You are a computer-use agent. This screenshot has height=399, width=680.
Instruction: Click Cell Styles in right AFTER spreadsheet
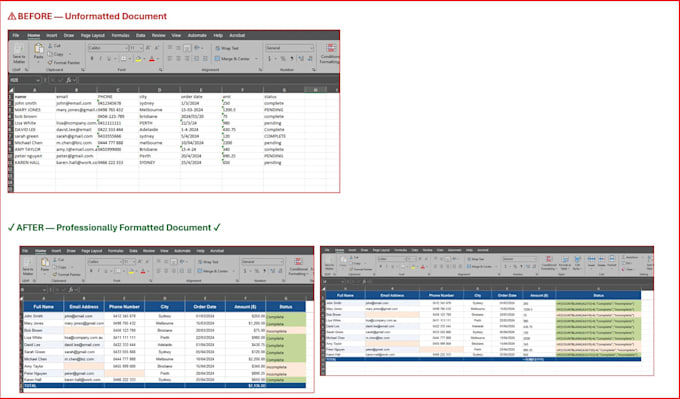578,263
